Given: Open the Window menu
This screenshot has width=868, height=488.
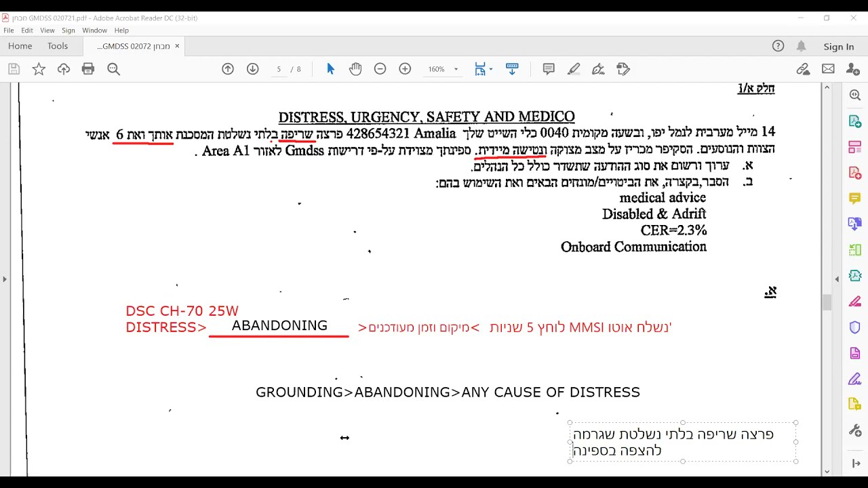Looking at the screenshot, I should 95,30.
